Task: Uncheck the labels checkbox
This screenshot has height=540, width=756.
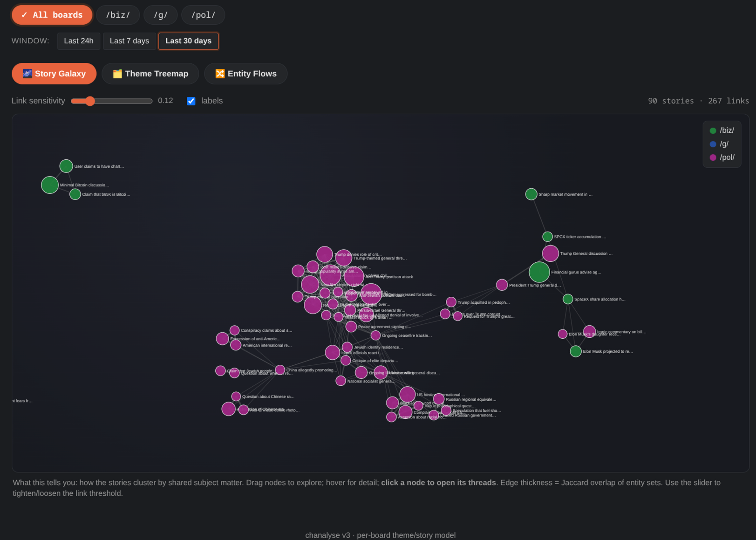Action: point(191,101)
